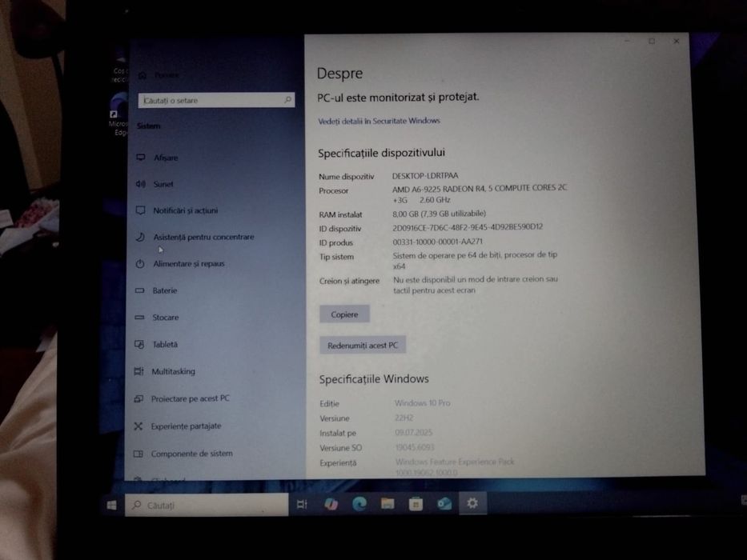Open Alimentare și repaus settings
Viewport: 747px width, 560px height.
[x=189, y=264]
